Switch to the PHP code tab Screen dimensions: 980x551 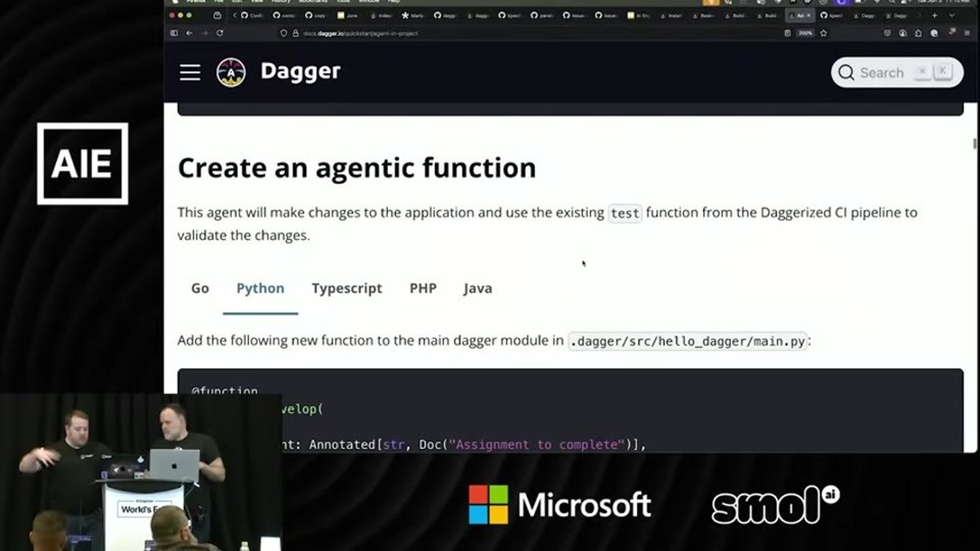423,288
